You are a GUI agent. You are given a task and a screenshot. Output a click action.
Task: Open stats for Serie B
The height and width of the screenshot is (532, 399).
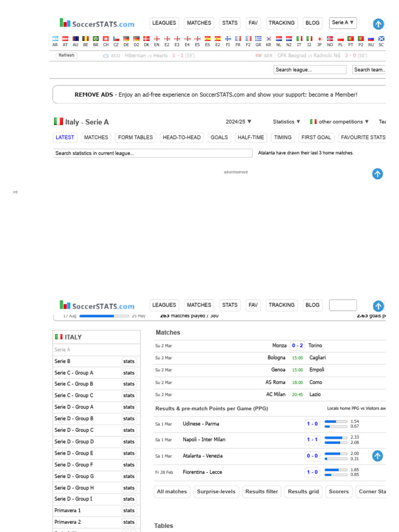click(x=129, y=362)
